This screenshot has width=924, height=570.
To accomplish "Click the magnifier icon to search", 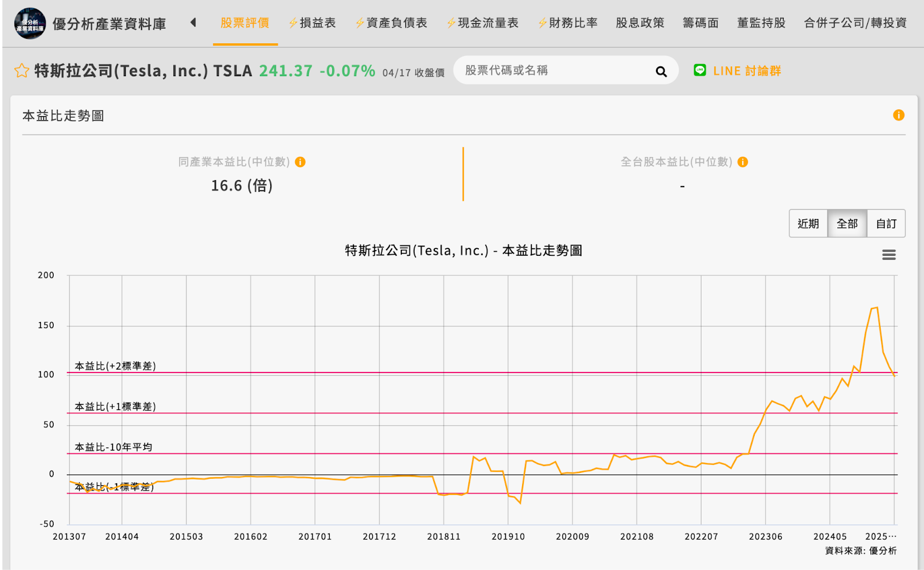I will pos(661,71).
